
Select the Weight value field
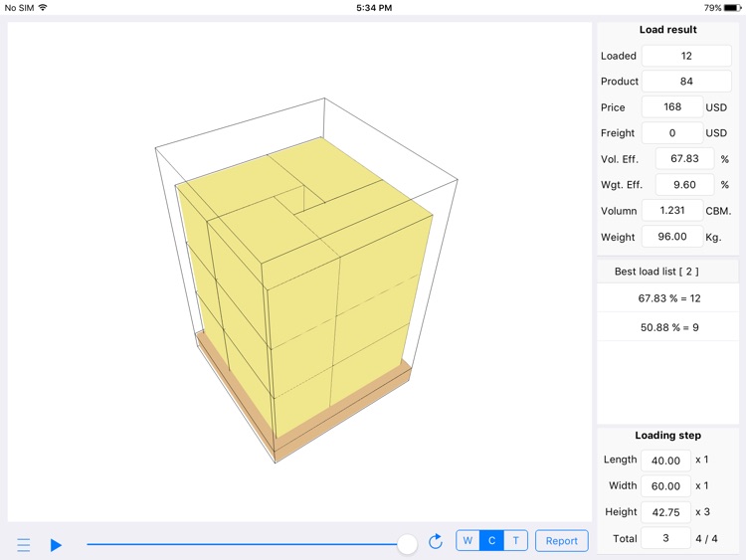click(671, 237)
